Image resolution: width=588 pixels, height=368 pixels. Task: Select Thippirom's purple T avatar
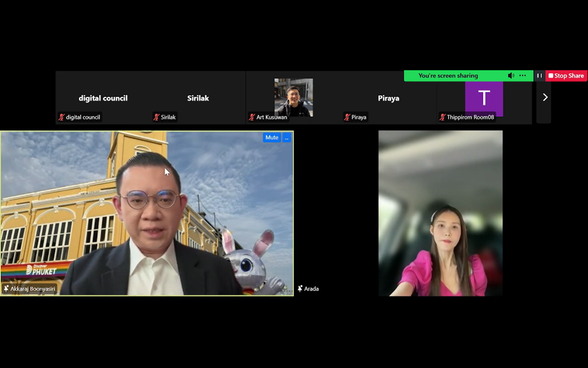coord(484,98)
